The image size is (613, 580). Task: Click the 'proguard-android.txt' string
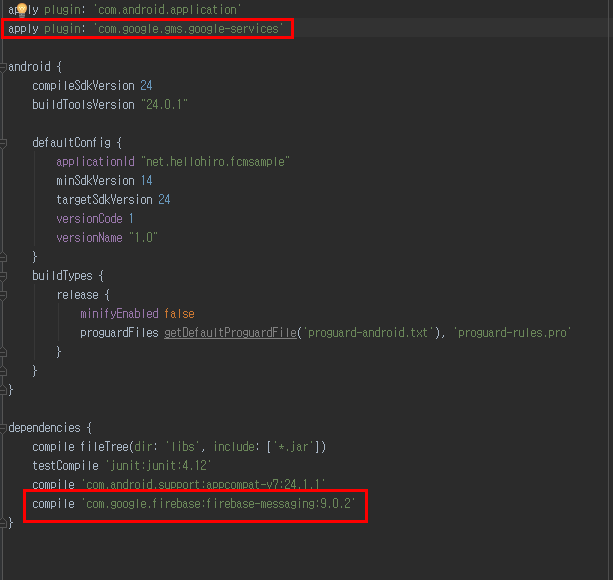(x=368, y=333)
